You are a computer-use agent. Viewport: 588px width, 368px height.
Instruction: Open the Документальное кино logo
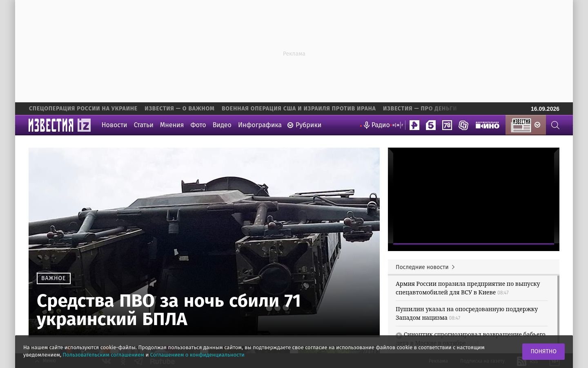[487, 125]
